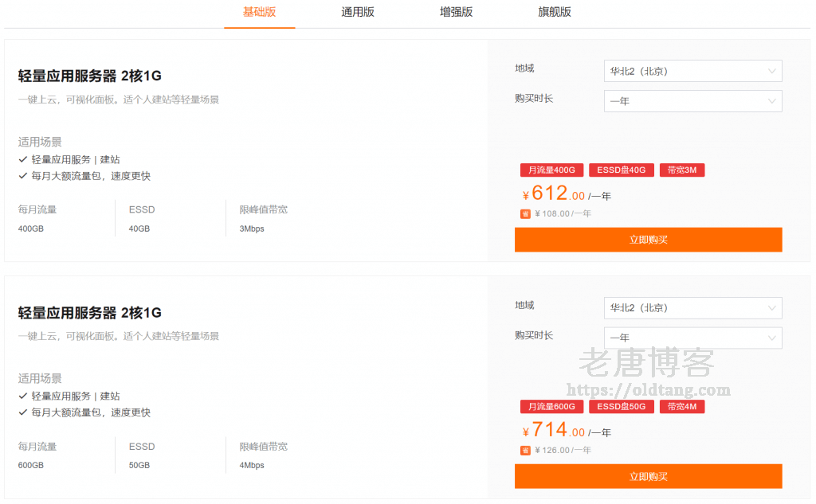Click the 月流量400G badge

[x=551, y=170]
